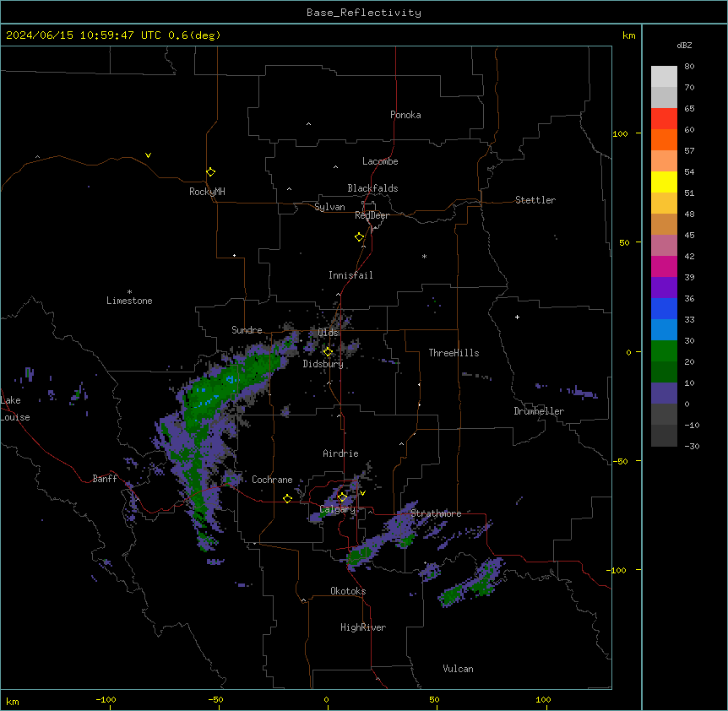Screen dimensions: 728x711
Task: Click the -100 tick label on bottom axis
Action: click(106, 699)
